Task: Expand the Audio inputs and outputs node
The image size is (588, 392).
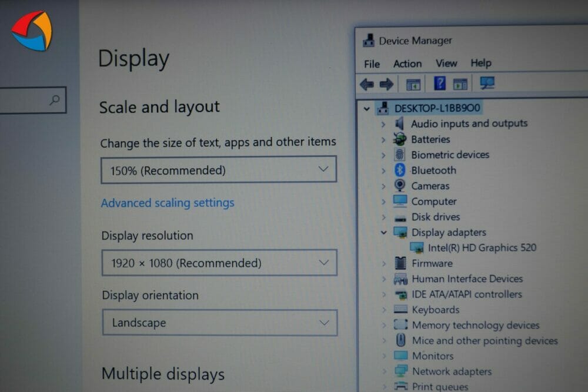Action: pos(383,124)
